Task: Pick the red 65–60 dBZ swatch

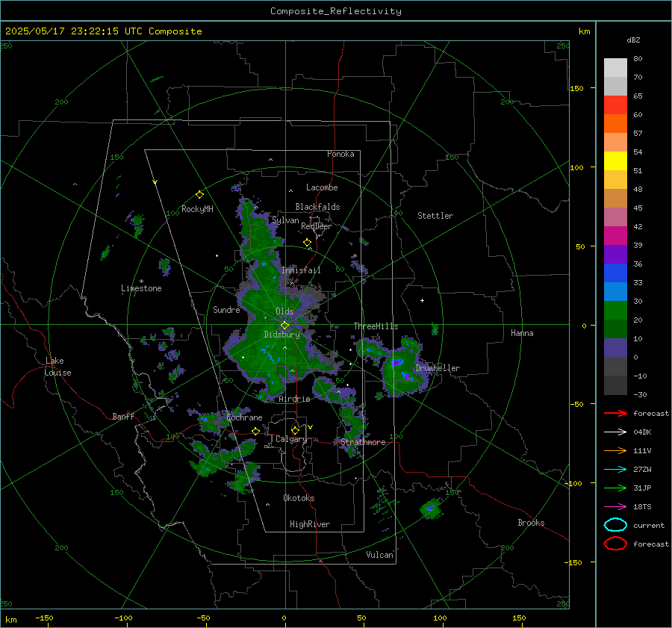Action: coord(615,105)
